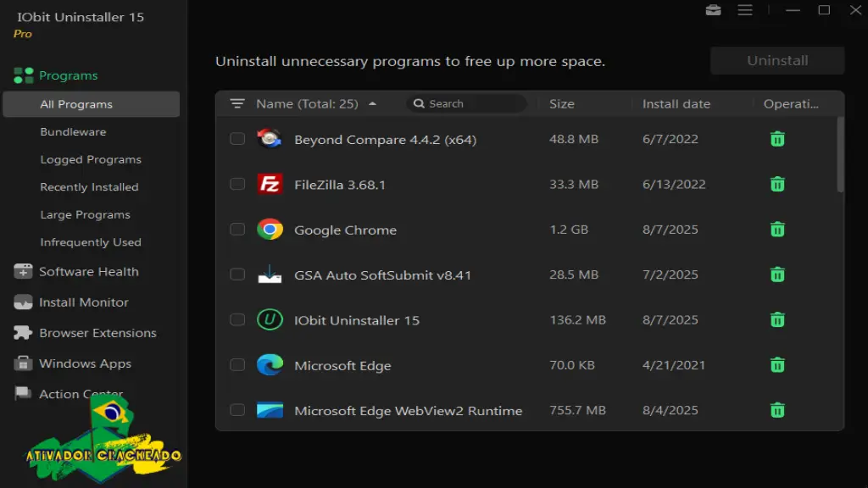Click the Browser Extensions puzzle icon
This screenshot has width=868, height=488.
pos(23,332)
